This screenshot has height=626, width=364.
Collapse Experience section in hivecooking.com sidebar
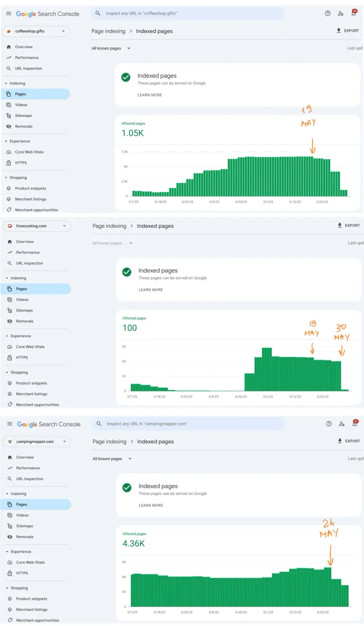[18, 336]
